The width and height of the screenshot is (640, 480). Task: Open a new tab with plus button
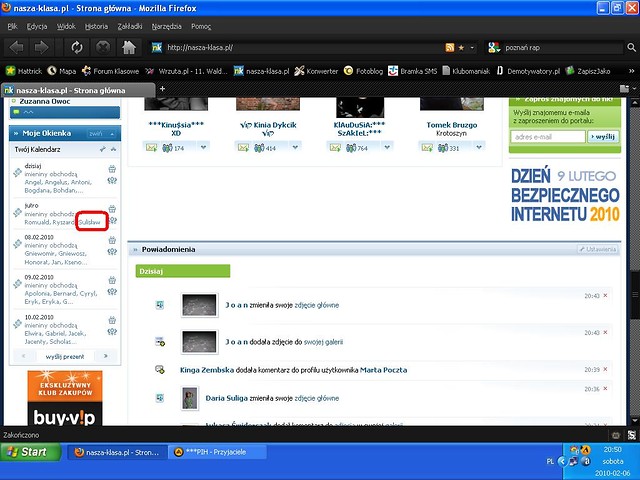162,89
